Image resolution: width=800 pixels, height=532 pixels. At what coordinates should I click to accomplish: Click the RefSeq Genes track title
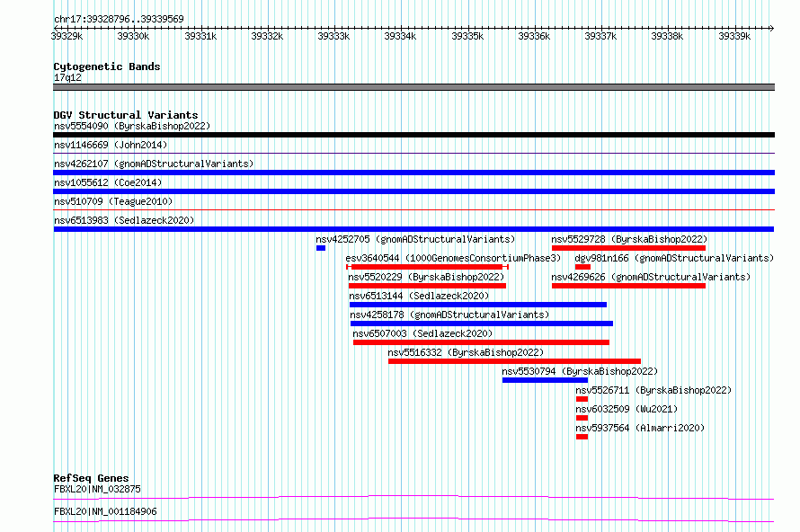91,478
